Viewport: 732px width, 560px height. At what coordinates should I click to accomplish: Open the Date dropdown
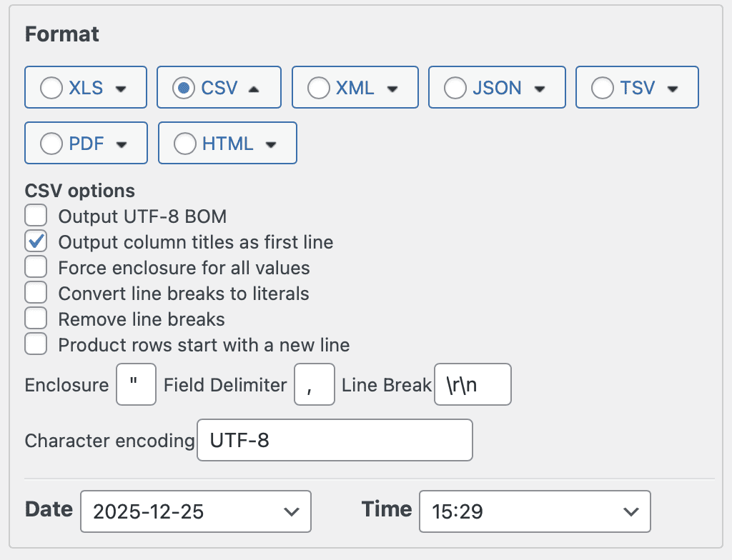click(x=196, y=511)
